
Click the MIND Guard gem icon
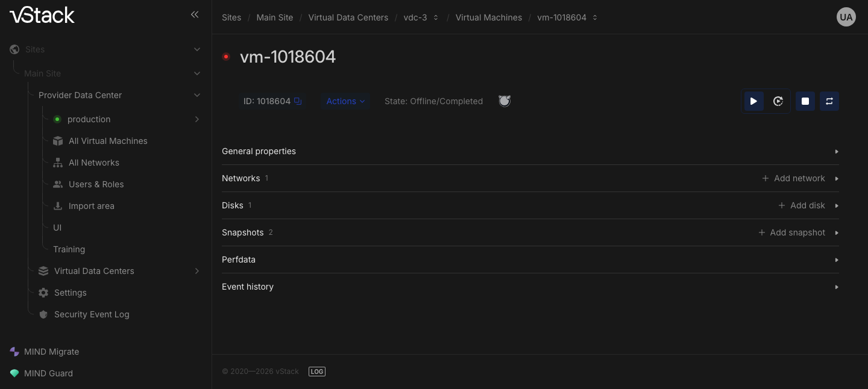point(14,373)
